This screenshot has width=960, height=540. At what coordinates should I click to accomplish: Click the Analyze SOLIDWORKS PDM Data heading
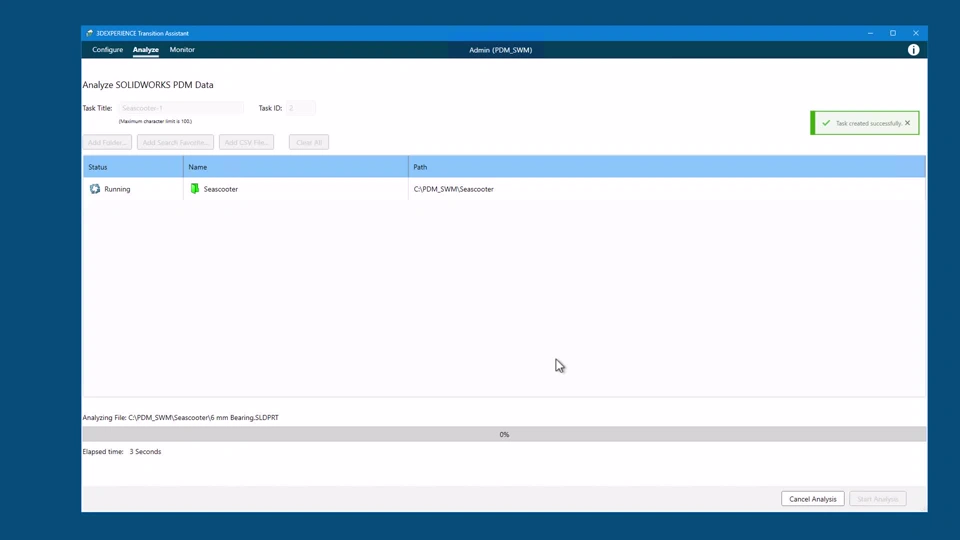point(148,85)
